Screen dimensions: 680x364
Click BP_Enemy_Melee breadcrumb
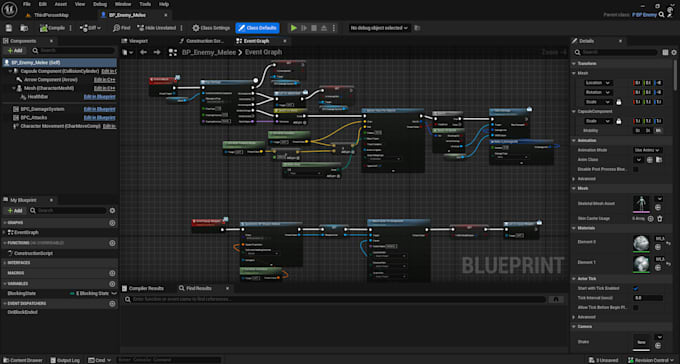coord(209,52)
